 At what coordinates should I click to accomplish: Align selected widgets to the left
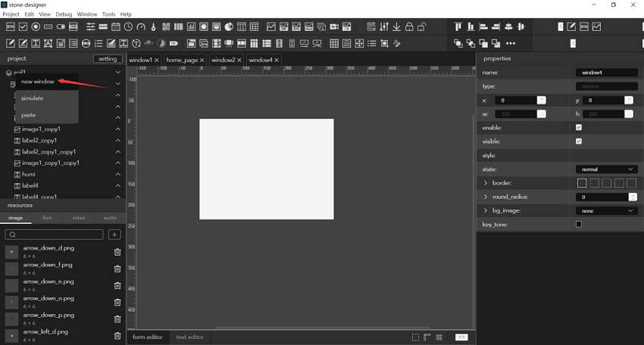pos(483,26)
